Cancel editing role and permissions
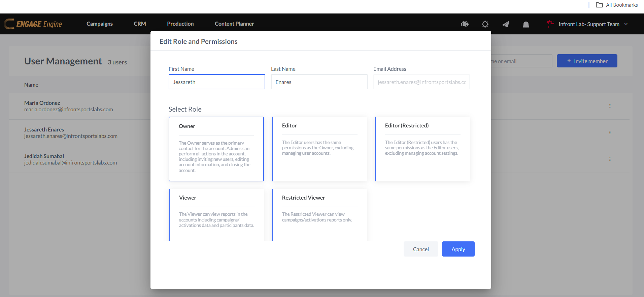This screenshot has width=644, height=297. (x=420, y=249)
